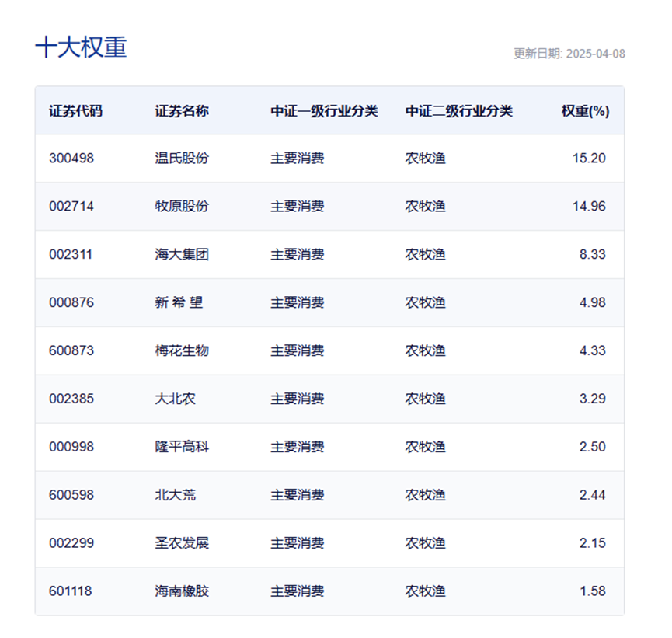Click 主要消费 in the 北大荒 row
Viewport: 672px width, 638px height.
[297, 495]
